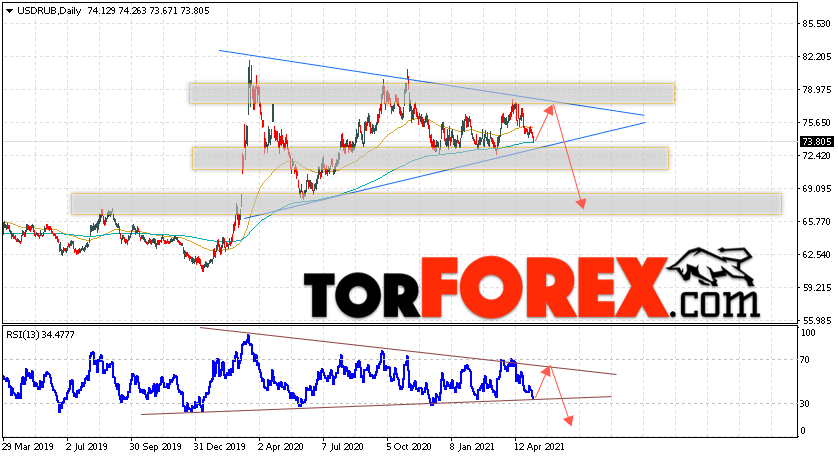Select date label 5 Oct 2020

pyautogui.click(x=409, y=446)
